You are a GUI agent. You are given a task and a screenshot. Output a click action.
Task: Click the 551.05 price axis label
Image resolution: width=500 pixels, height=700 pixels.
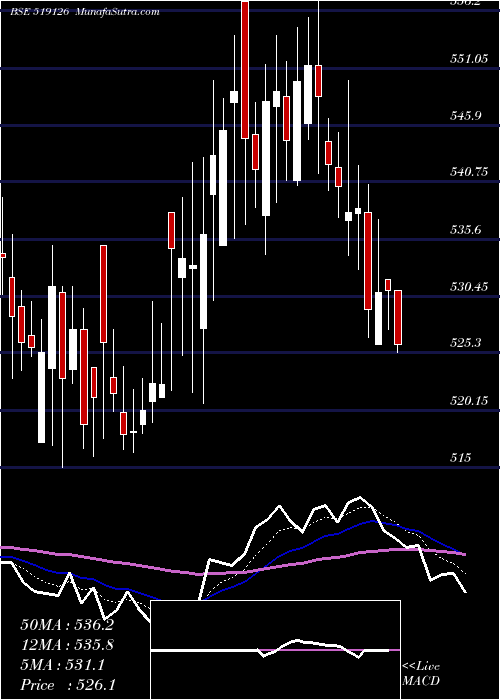(469, 58)
